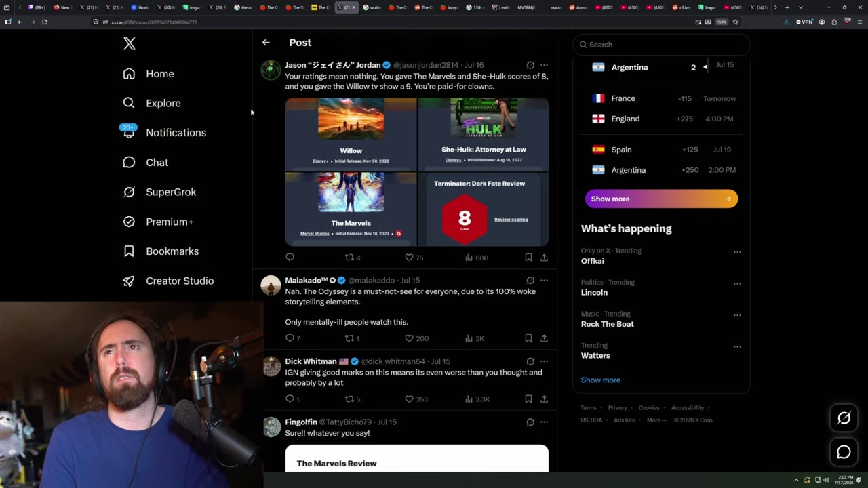Open Notifications in the sidebar
Screen dimensions: 868x488
coord(164,133)
